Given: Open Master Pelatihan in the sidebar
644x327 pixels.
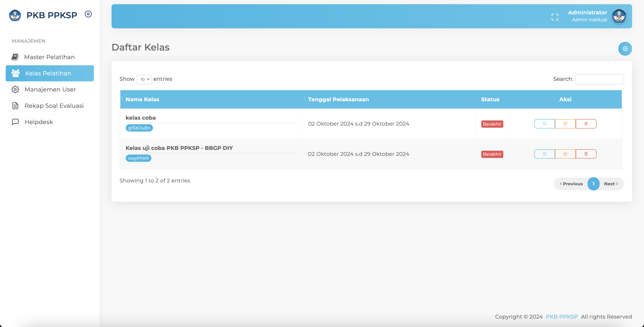Looking at the screenshot, I should coord(49,57).
